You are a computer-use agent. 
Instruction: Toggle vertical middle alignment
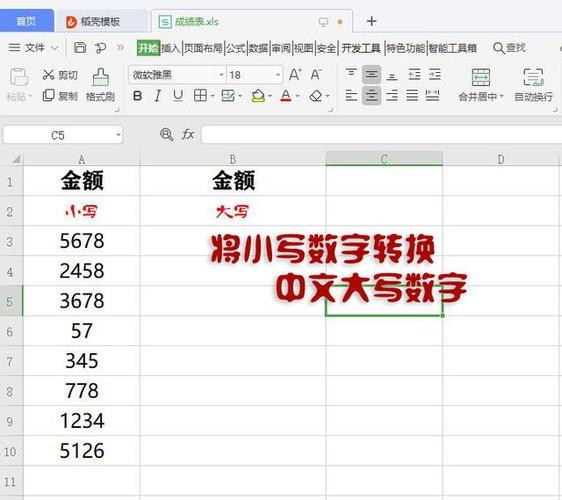coord(371,75)
